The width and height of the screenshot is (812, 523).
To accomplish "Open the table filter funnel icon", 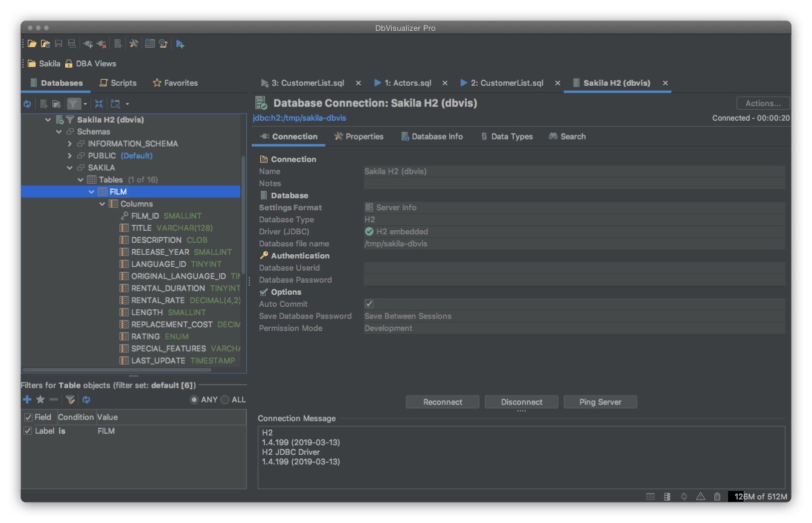I will click(74, 104).
